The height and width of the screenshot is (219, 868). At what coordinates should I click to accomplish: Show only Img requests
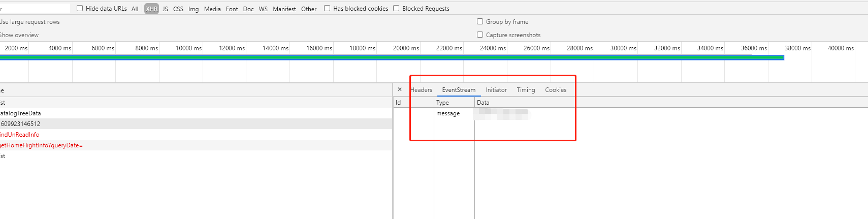(x=194, y=9)
